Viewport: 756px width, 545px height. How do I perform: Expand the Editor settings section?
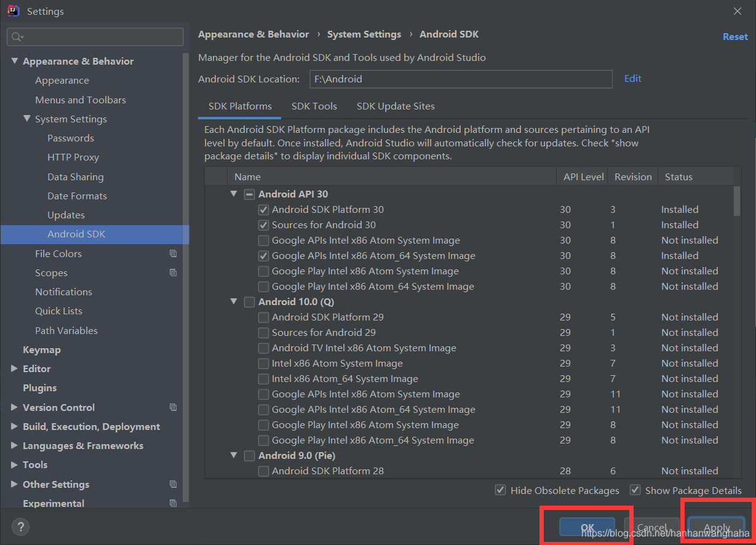tap(14, 368)
